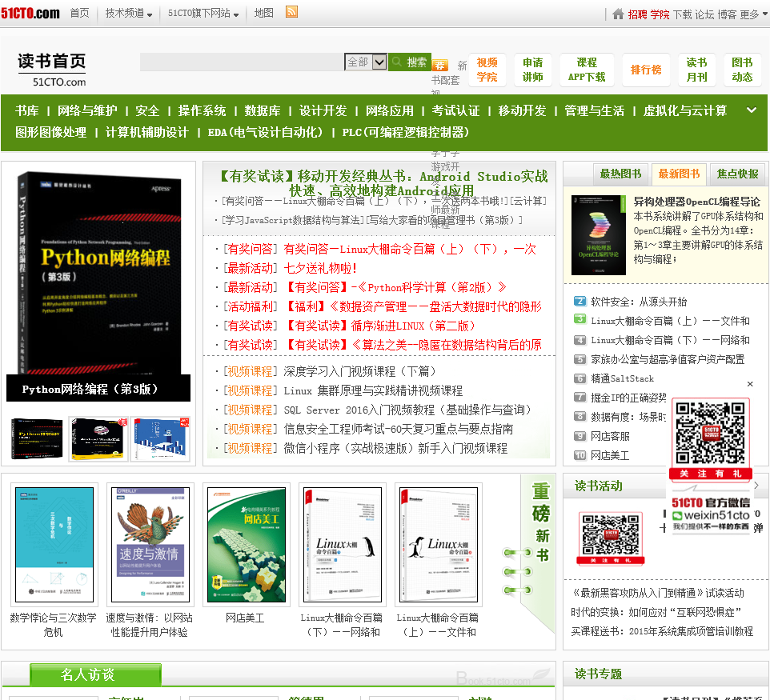
Task: Open the 全部 search scope dropdown
Action: pyautogui.click(x=366, y=62)
